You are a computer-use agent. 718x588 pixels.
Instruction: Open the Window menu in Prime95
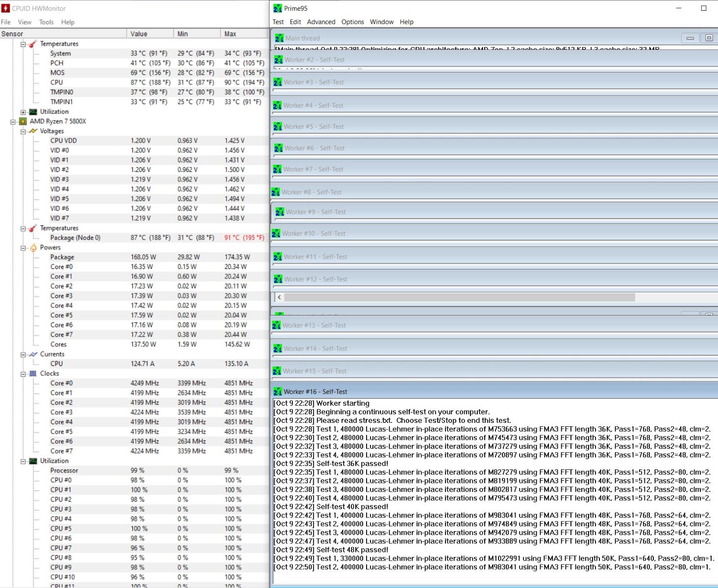pyautogui.click(x=382, y=22)
